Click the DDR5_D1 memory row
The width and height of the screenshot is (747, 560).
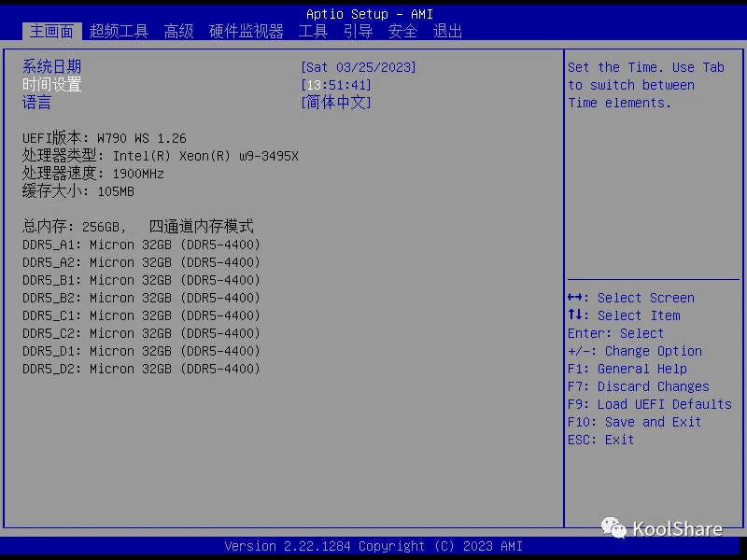click(x=142, y=351)
